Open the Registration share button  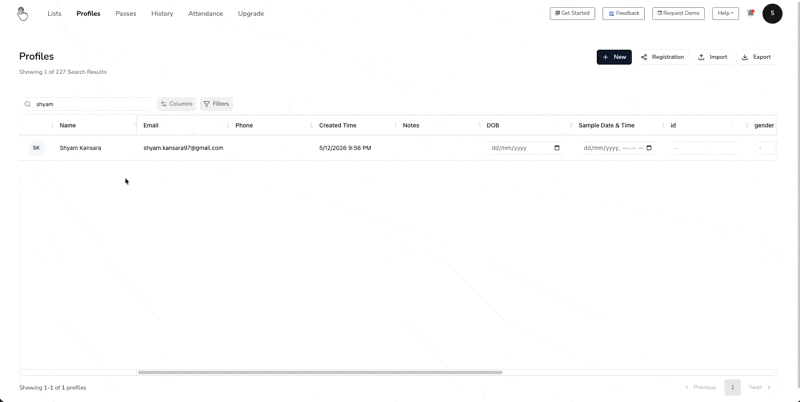click(662, 57)
